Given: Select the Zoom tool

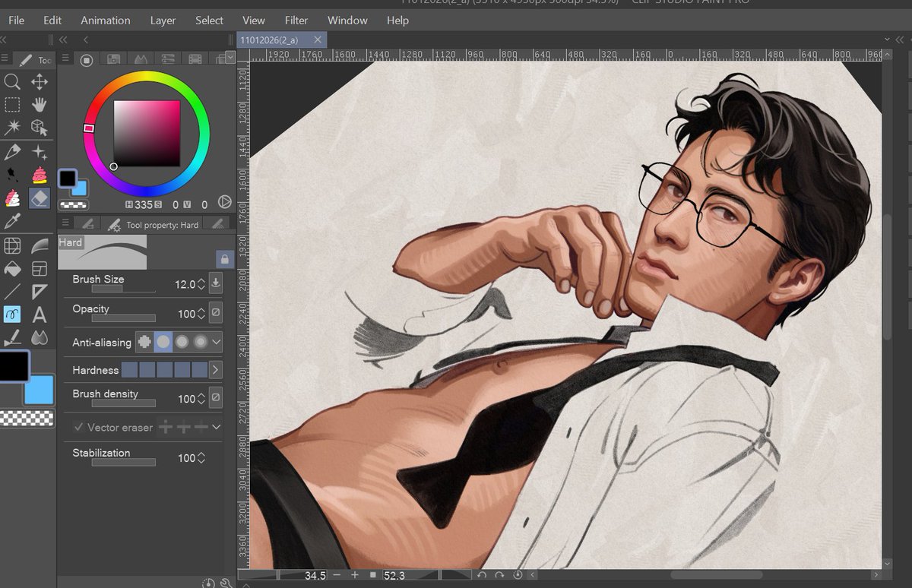Looking at the screenshot, I should (11, 82).
